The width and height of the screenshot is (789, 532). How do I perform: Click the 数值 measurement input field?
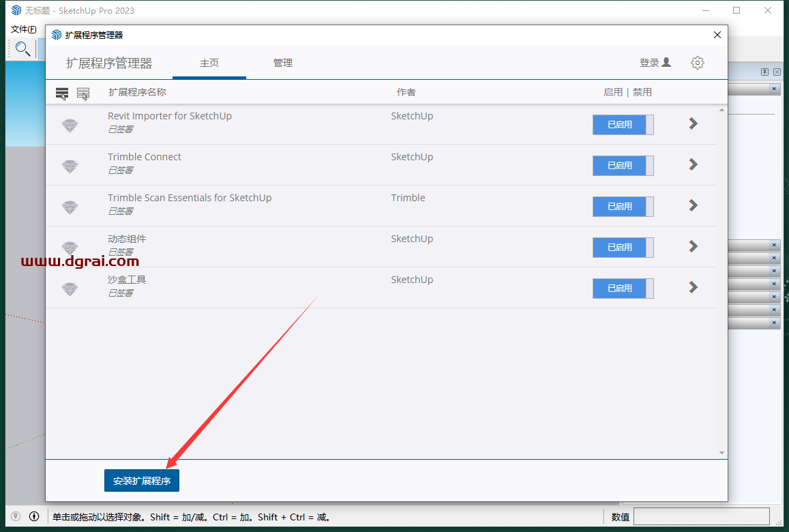coord(702,516)
